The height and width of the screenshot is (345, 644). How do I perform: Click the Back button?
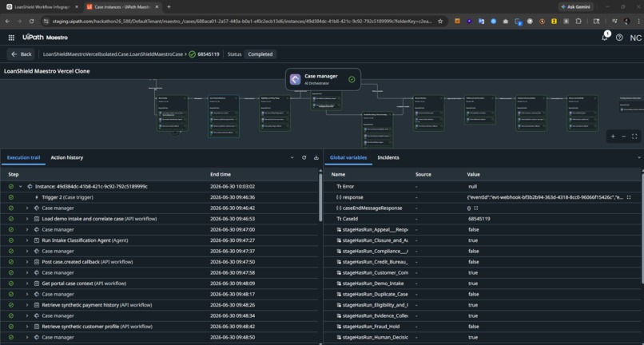coord(21,54)
